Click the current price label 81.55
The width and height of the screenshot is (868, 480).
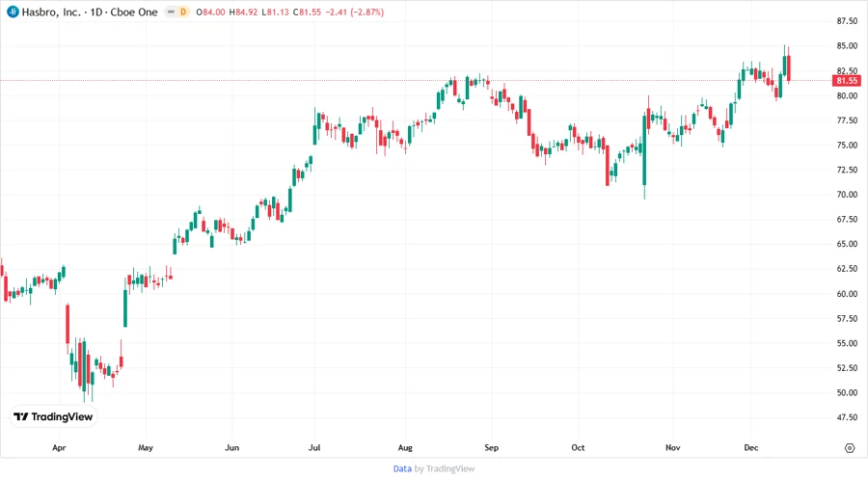coord(847,81)
